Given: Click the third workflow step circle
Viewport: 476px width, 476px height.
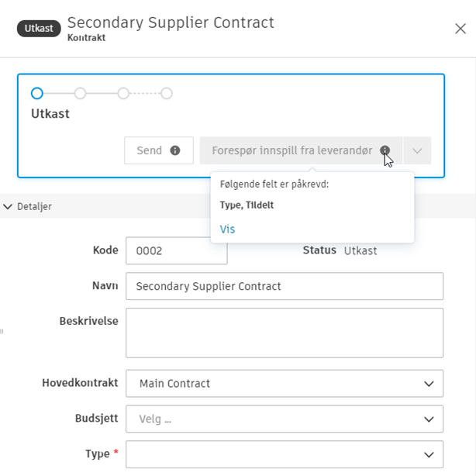Looking at the screenshot, I should coord(123,94).
